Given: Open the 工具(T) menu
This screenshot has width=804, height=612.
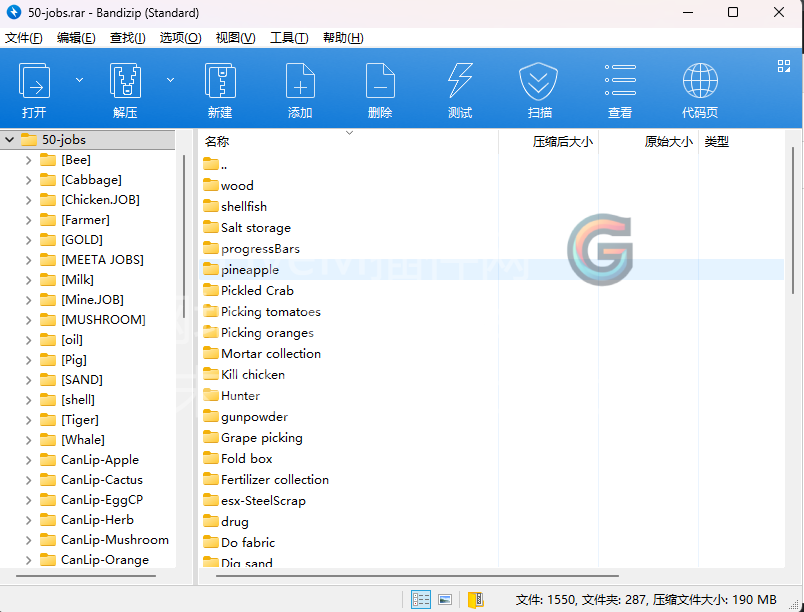Looking at the screenshot, I should point(289,38).
